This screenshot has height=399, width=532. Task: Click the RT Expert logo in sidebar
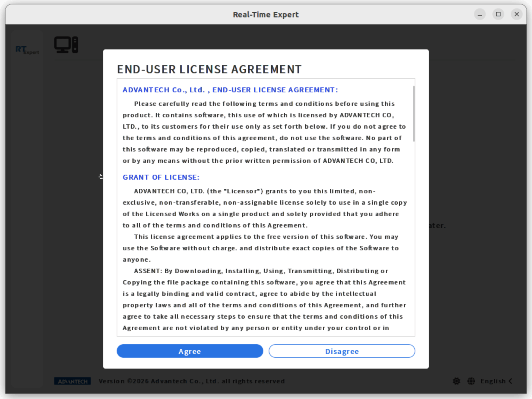[x=27, y=50]
